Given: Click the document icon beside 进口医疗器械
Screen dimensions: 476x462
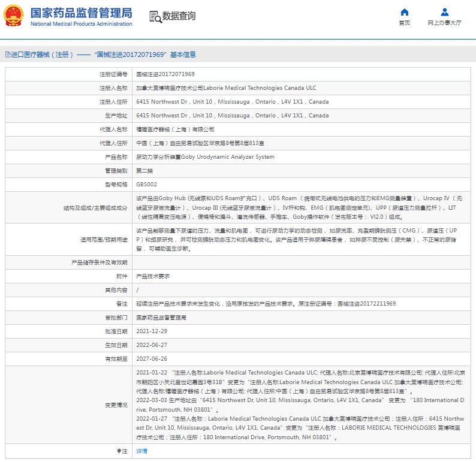Looking at the screenshot, I should [8, 55].
